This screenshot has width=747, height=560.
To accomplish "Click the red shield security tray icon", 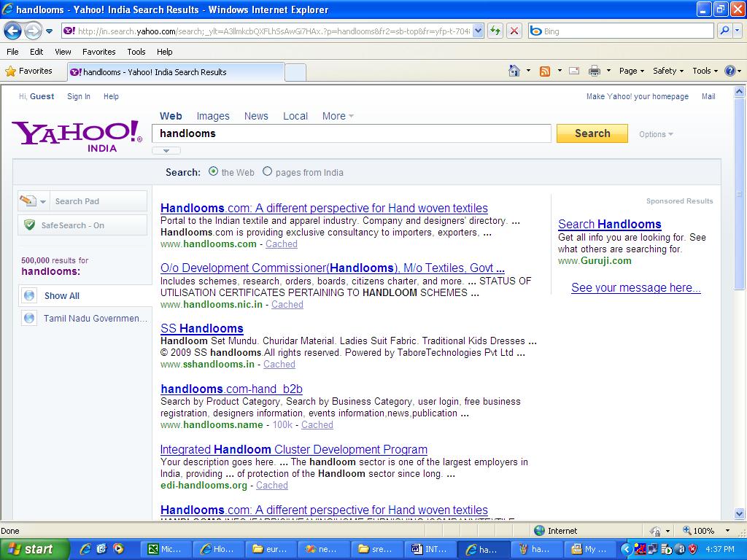I will pyautogui.click(x=693, y=549).
